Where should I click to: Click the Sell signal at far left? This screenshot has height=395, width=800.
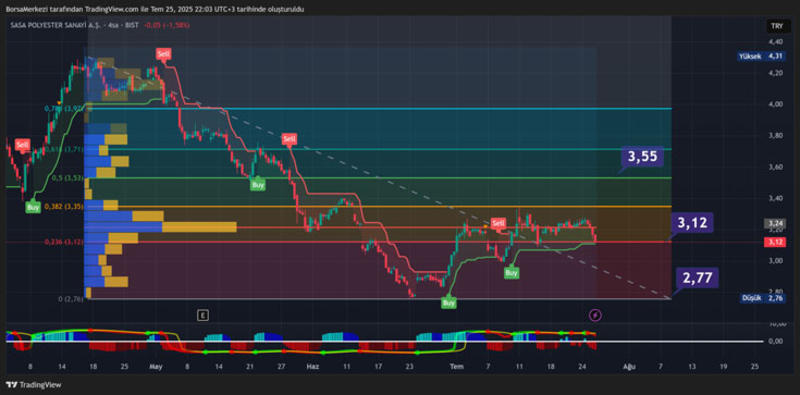click(22, 145)
